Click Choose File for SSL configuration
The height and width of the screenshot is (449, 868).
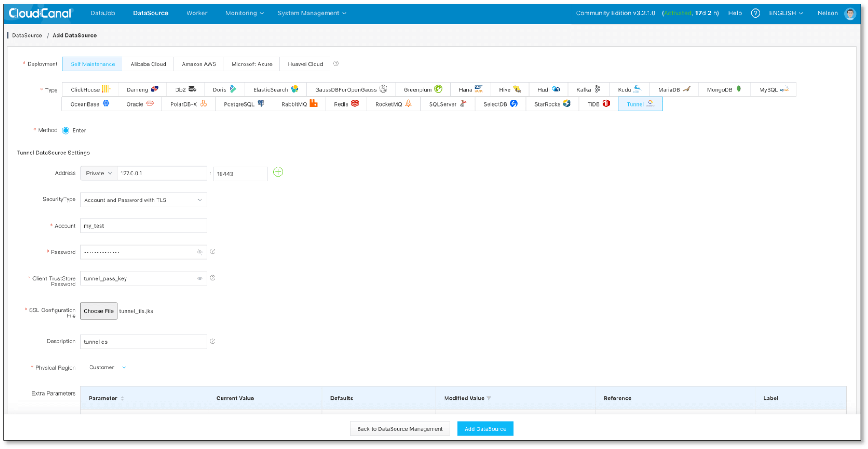99,311
